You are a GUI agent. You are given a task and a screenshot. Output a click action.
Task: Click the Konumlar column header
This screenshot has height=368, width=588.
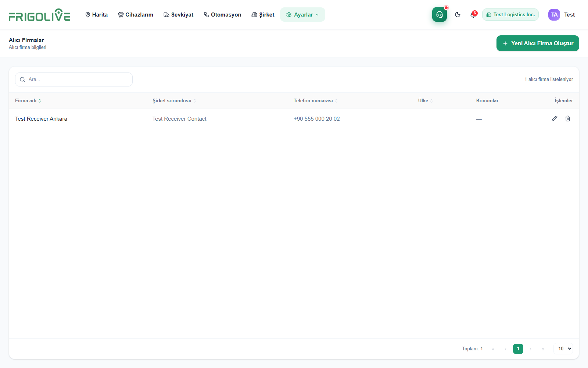coord(487,101)
